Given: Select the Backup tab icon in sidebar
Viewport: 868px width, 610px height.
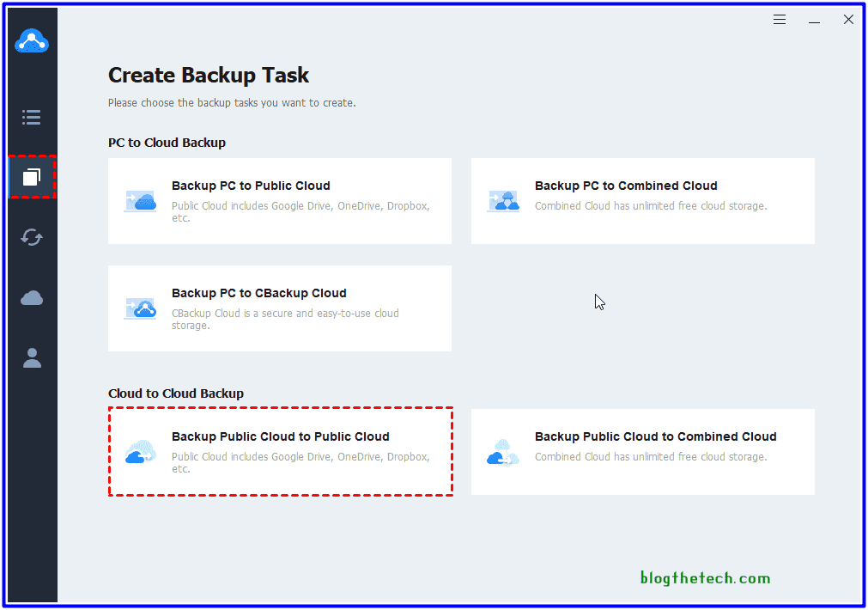Looking at the screenshot, I should pyautogui.click(x=32, y=177).
